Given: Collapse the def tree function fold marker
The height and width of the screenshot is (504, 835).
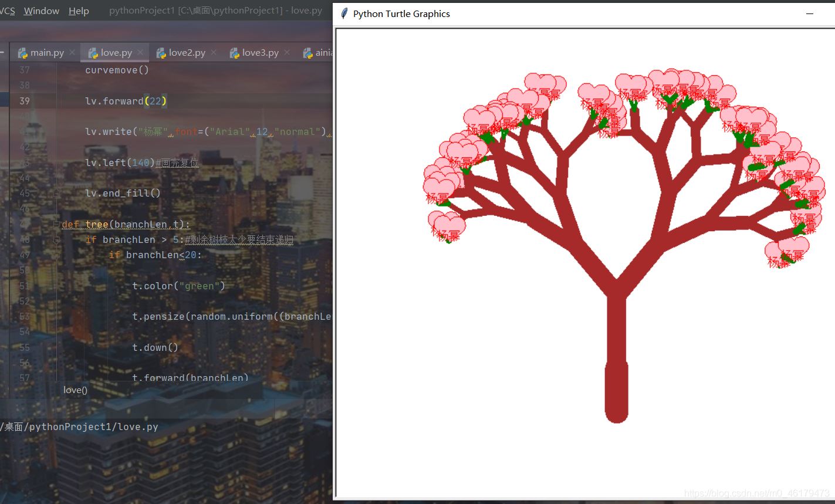Looking at the screenshot, I should point(56,224).
